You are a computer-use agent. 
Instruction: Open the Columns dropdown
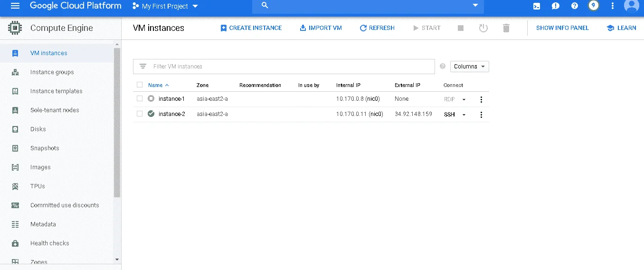[x=470, y=67]
